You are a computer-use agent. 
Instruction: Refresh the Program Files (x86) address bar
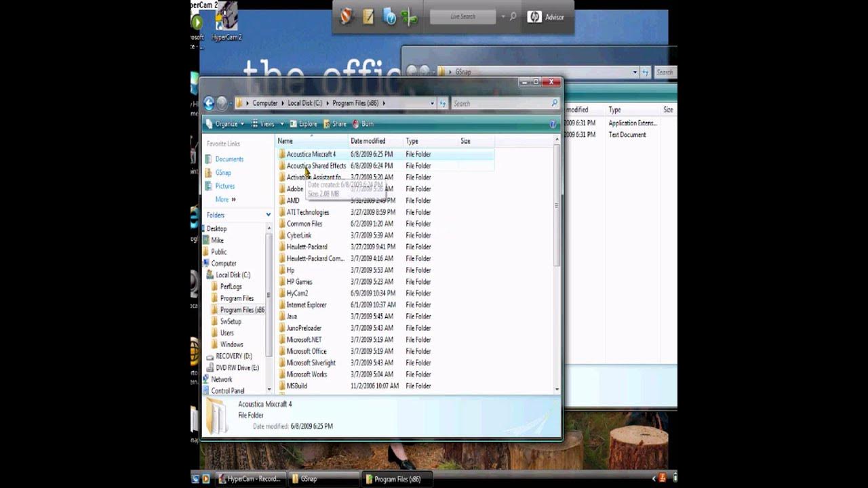443,103
